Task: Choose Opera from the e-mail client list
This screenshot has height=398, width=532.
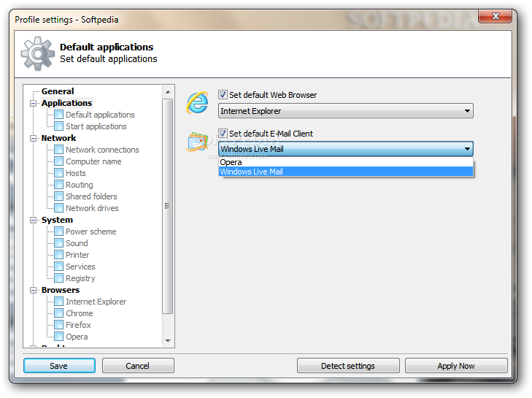Action: click(346, 162)
